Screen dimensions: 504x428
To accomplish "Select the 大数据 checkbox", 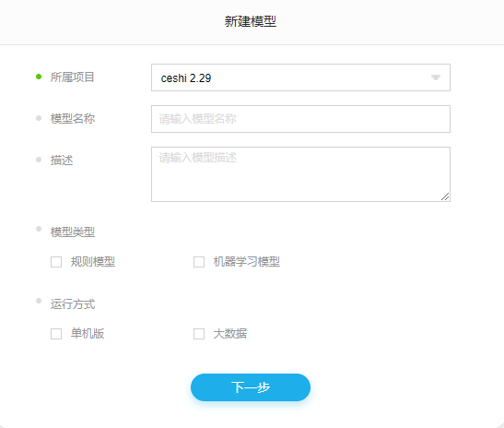I will [199, 334].
